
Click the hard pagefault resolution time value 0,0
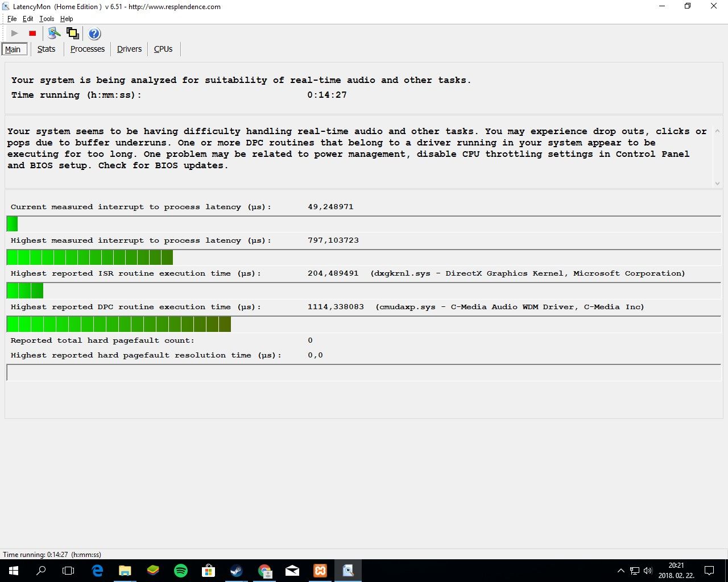315,355
